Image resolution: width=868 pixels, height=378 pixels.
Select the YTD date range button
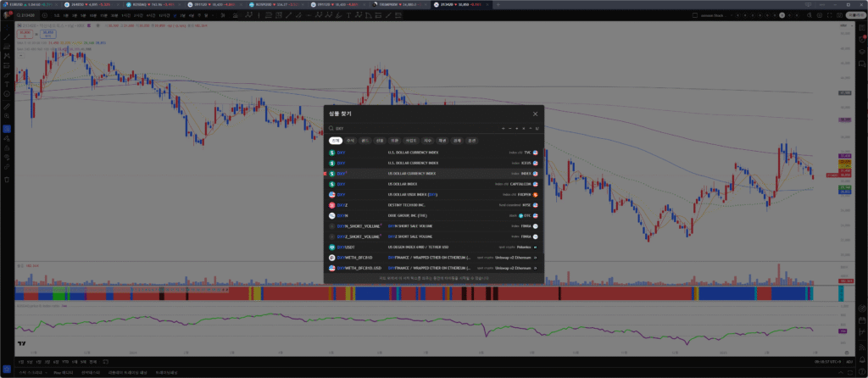coord(65,361)
